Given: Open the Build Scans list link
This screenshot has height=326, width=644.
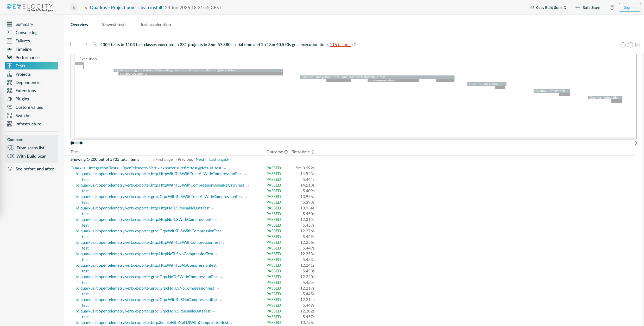Looking at the screenshot, I should tap(588, 8).
